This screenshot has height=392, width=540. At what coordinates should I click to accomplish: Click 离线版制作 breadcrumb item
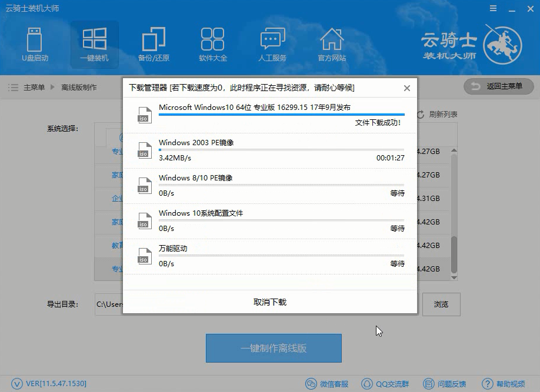pyautogui.click(x=79, y=88)
